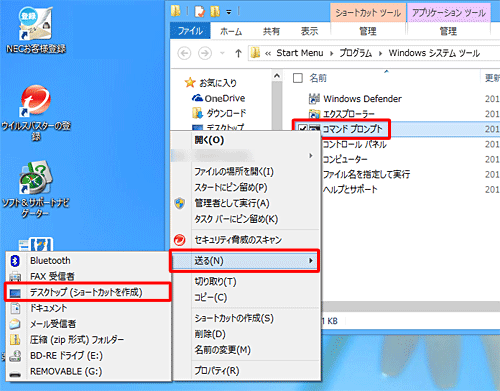Choose 開く(O) in the context menu
The height and width of the screenshot is (391, 500).
245,140
